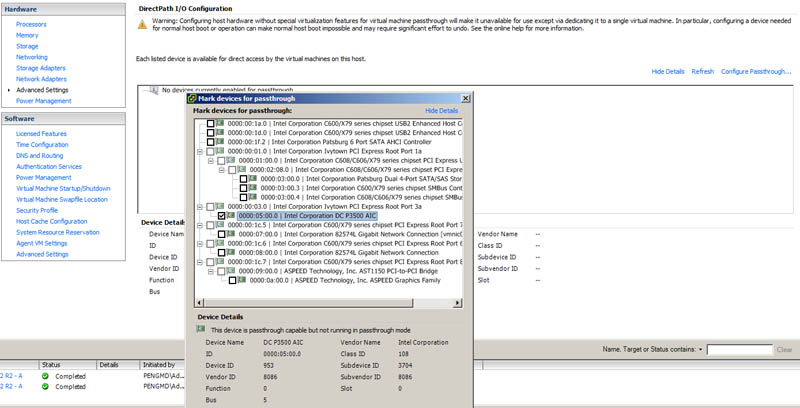This screenshot has width=800, height=408.
Task: Click device icon of 0000:03:00.4 entry
Action: coord(253,197)
